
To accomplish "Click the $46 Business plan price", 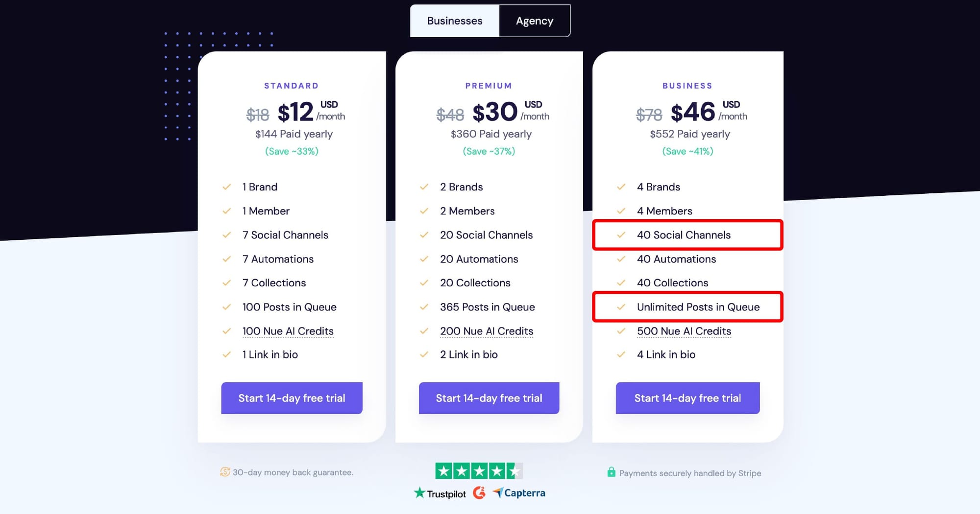I will coord(692,112).
